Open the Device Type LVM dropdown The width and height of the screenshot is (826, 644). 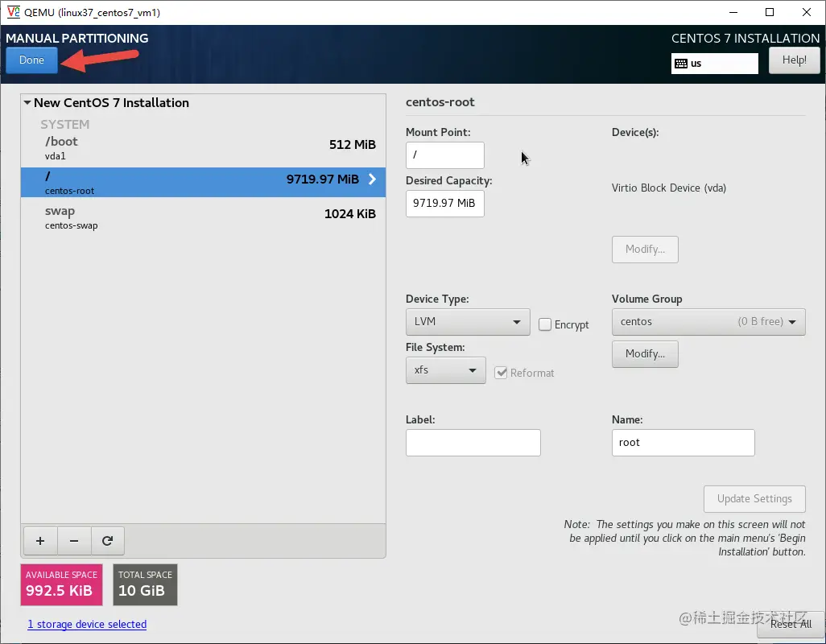click(x=467, y=322)
